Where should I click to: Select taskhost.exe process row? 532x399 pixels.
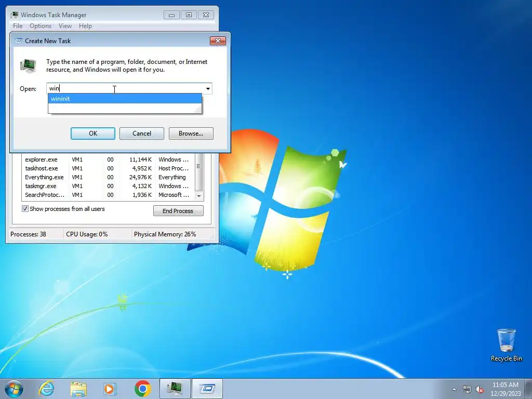click(108, 168)
